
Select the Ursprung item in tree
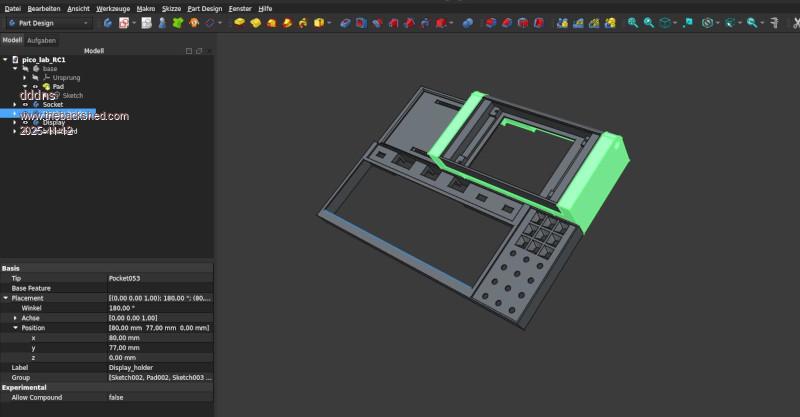click(x=66, y=77)
